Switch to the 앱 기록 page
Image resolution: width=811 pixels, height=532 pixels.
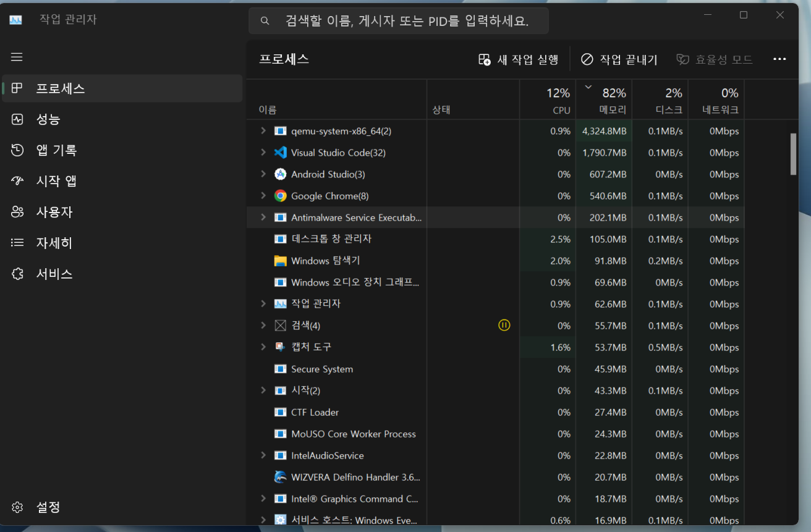click(x=122, y=150)
